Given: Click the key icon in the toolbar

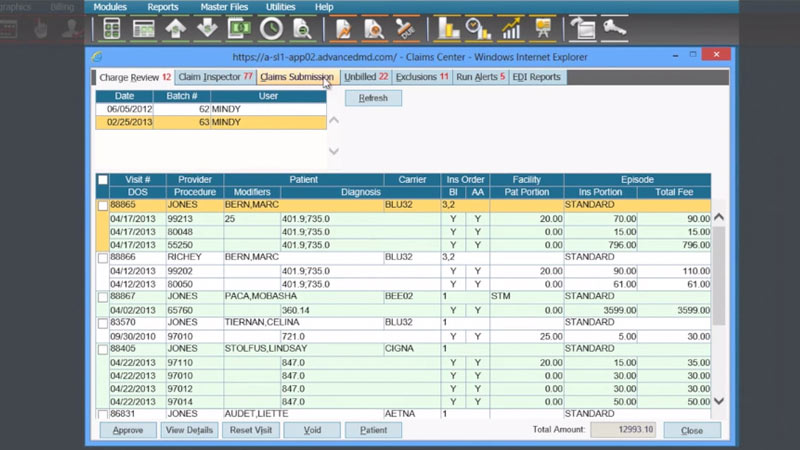Looking at the screenshot, I should click(x=614, y=29).
